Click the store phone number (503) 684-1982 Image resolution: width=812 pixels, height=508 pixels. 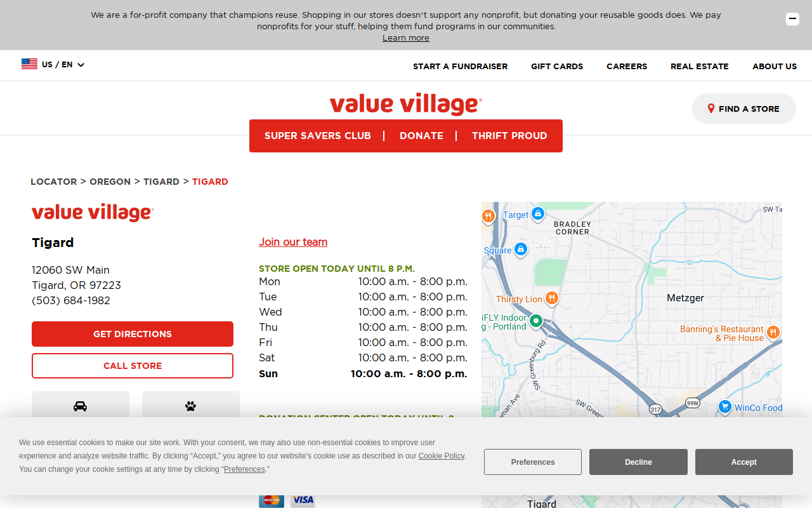(x=71, y=300)
